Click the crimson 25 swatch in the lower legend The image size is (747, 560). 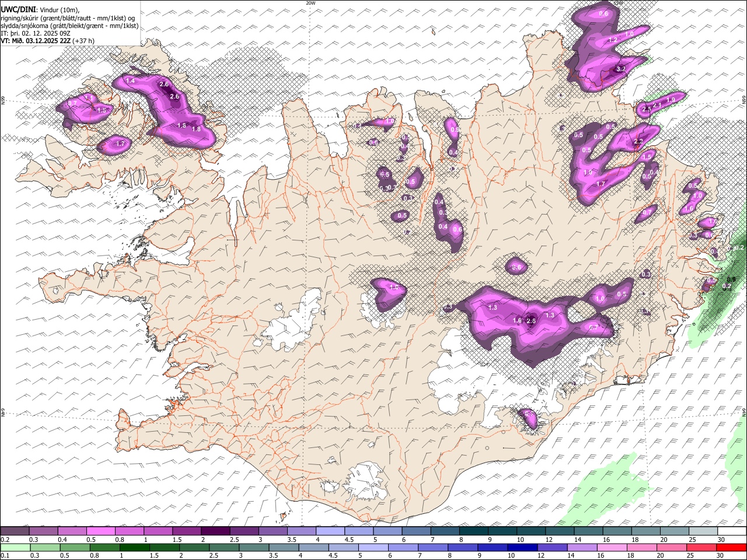[701, 547]
